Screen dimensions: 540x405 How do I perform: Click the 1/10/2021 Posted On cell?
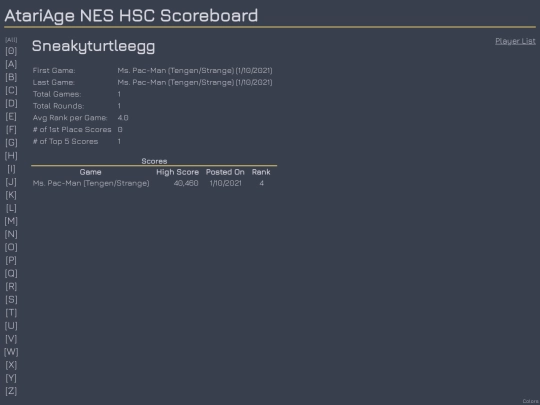point(226,183)
